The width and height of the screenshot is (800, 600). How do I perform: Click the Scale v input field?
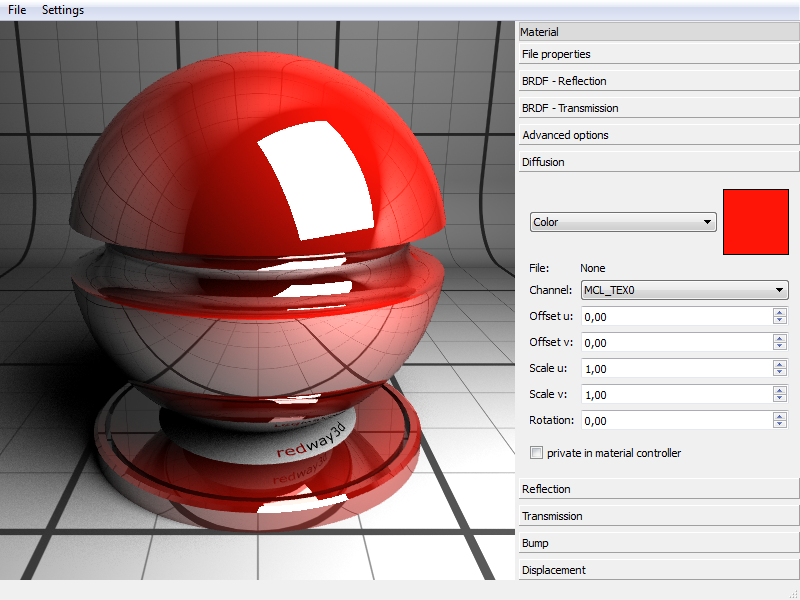[676, 395]
